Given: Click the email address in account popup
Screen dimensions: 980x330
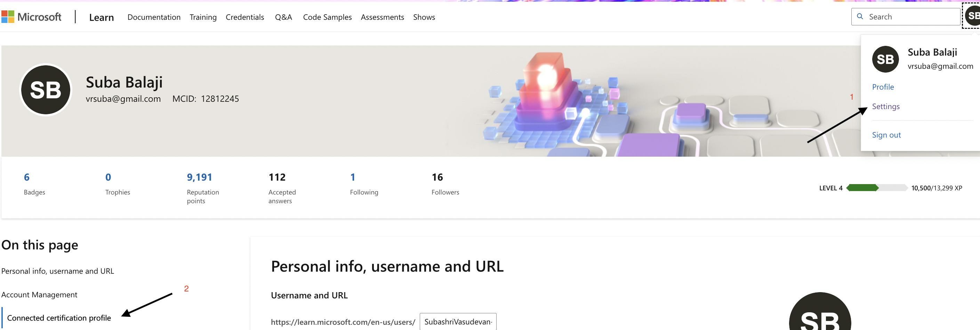Looking at the screenshot, I should (940, 66).
